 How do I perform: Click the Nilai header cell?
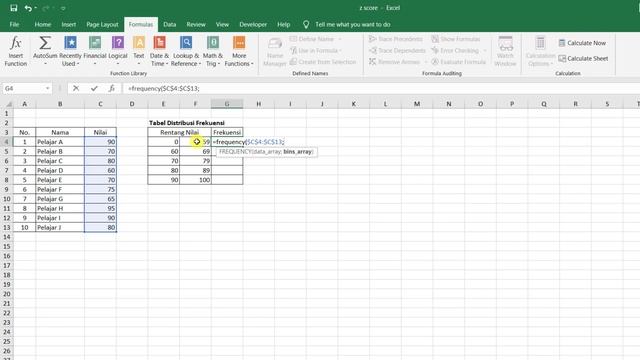(100, 132)
